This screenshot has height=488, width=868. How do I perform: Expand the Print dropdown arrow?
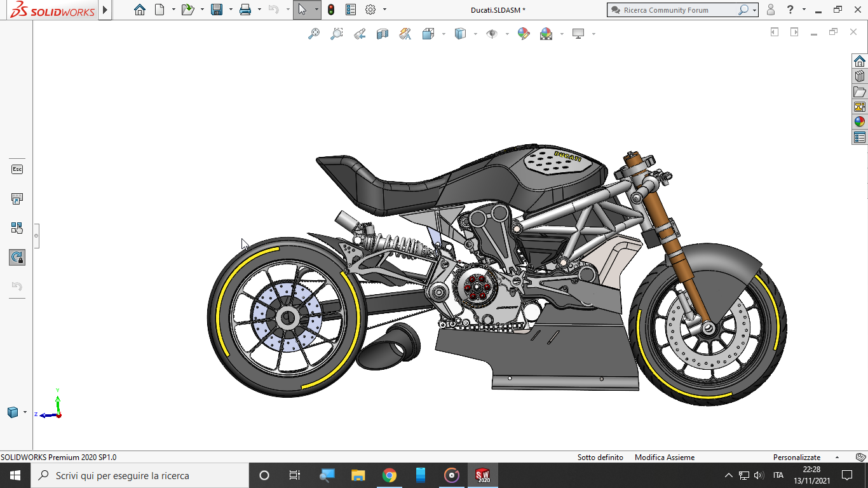(259, 10)
